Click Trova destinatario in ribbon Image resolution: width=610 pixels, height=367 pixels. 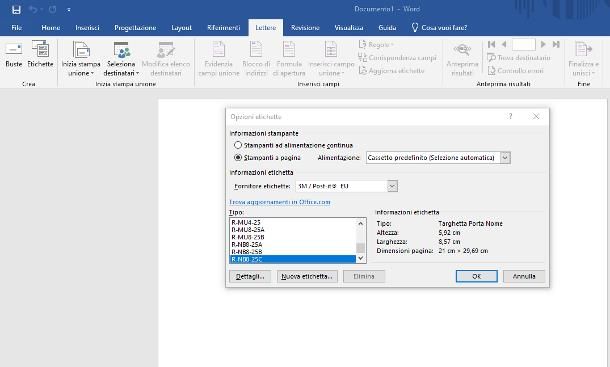519,58
